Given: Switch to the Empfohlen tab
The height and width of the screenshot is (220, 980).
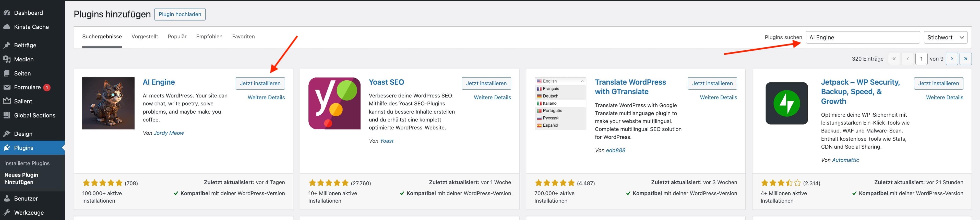Looking at the screenshot, I should tap(209, 37).
